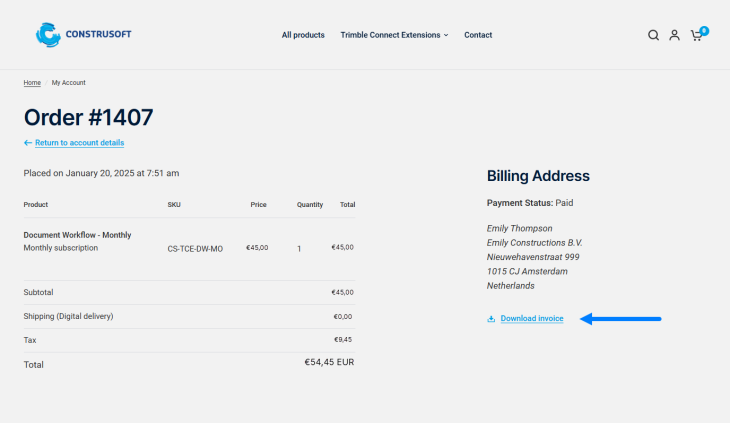This screenshot has width=730, height=423.
Task: Open Trimble Connect Extensions menu
Action: tap(390, 35)
